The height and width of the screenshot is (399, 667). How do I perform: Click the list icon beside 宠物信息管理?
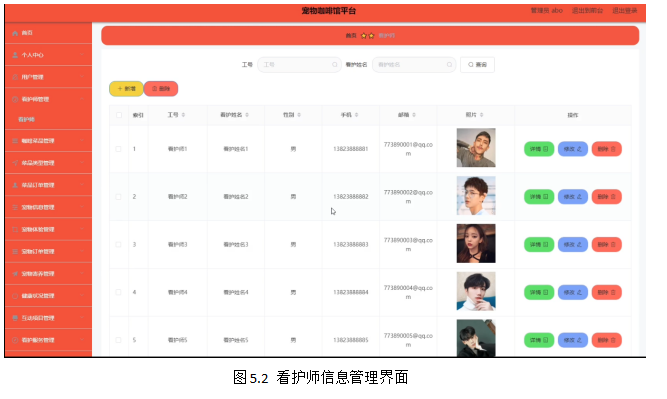pos(15,207)
